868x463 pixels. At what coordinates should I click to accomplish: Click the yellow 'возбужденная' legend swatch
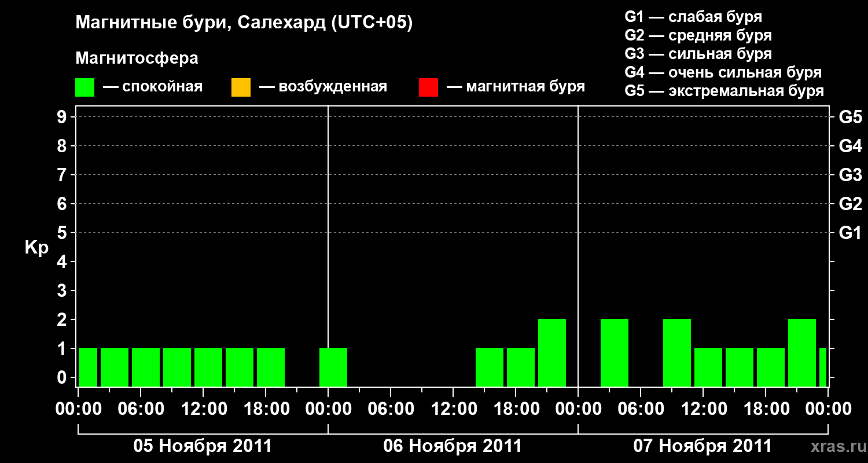click(x=241, y=87)
